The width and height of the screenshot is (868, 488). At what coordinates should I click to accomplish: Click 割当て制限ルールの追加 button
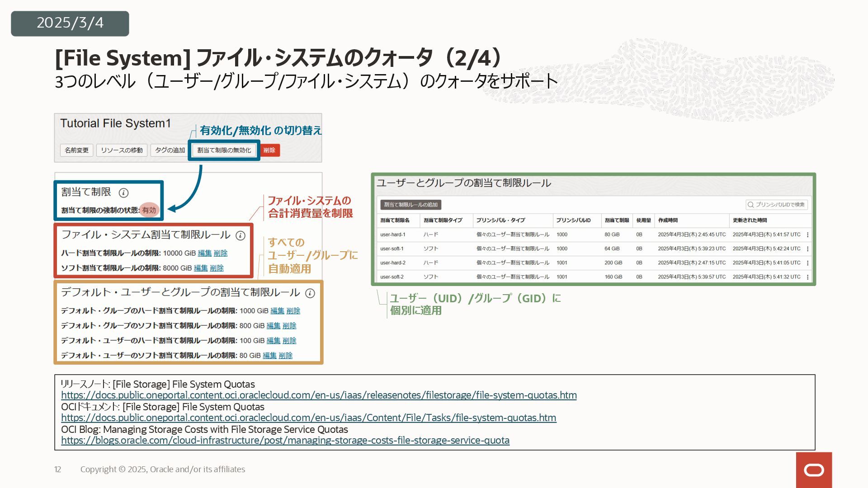point(410,205)
